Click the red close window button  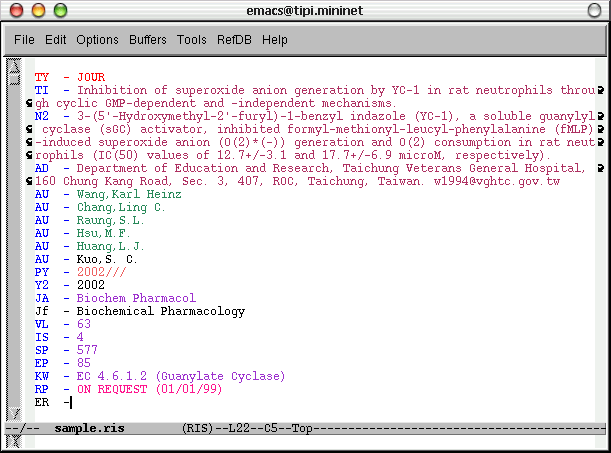17,10
